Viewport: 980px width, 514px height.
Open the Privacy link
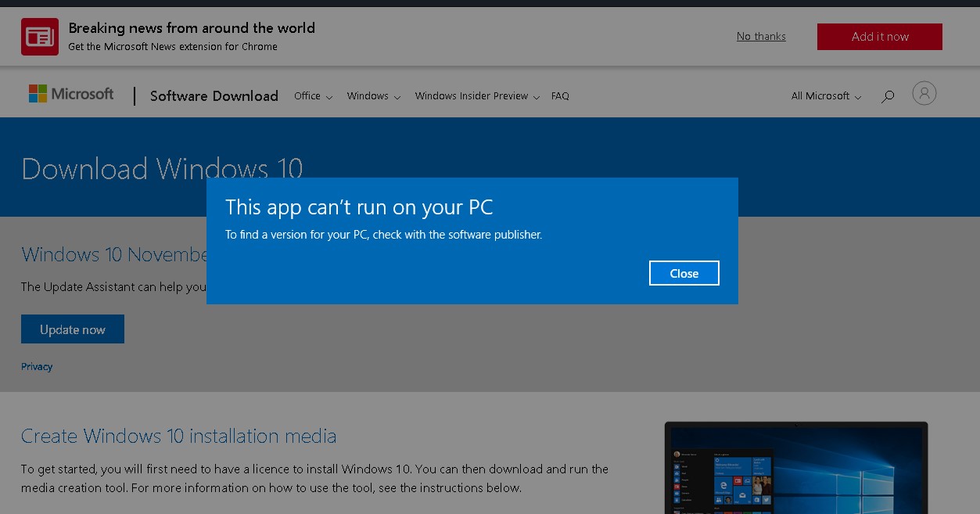(37, 366)
